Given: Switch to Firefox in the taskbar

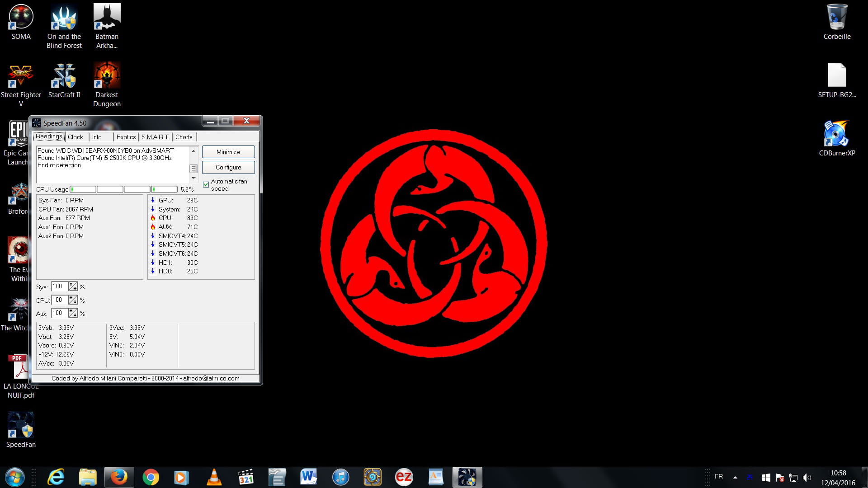Looking at the screenshot, I should click(119, 477).
